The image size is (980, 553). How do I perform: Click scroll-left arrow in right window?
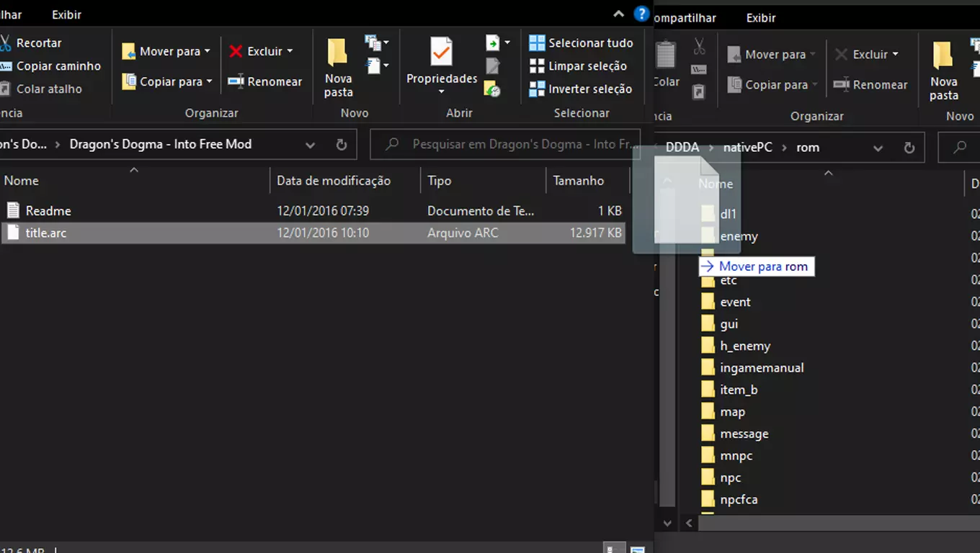click(x=689, y=523)
